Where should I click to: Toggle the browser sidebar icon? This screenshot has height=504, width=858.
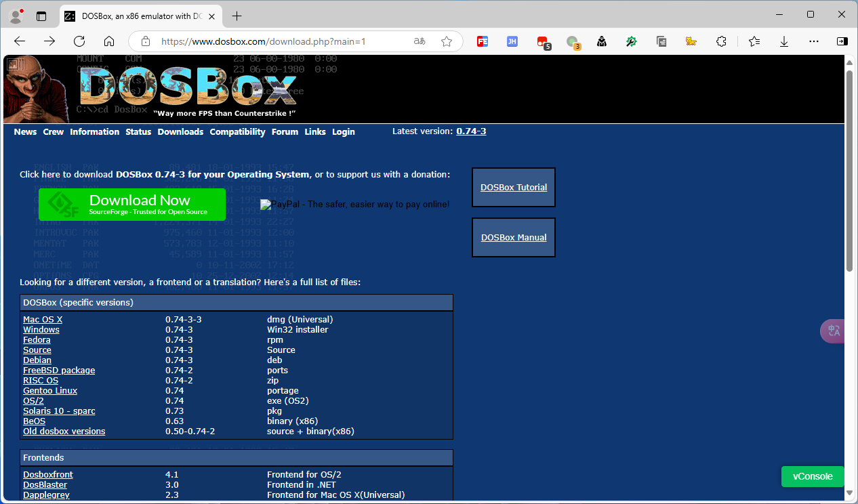842,41
